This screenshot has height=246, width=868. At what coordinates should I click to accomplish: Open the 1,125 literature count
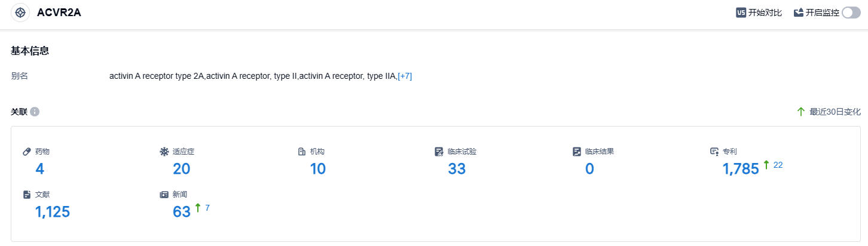[53, 211]
